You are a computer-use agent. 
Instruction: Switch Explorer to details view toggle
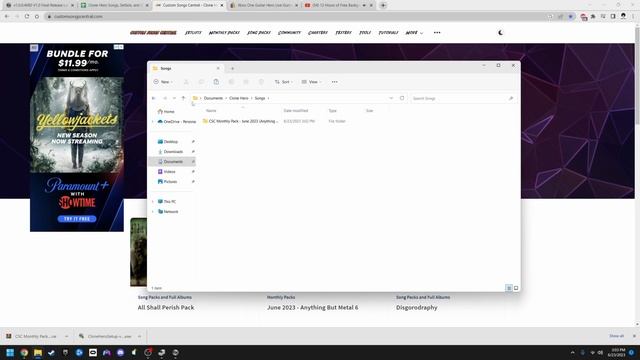point(509,288)
